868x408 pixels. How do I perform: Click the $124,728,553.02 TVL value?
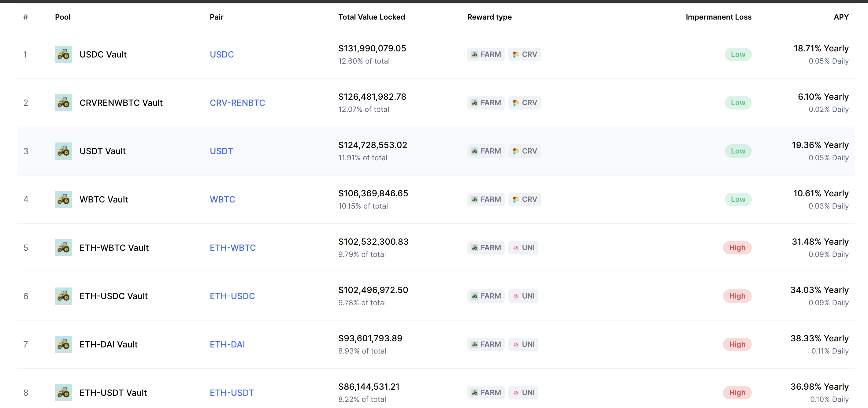click(373, 145)
